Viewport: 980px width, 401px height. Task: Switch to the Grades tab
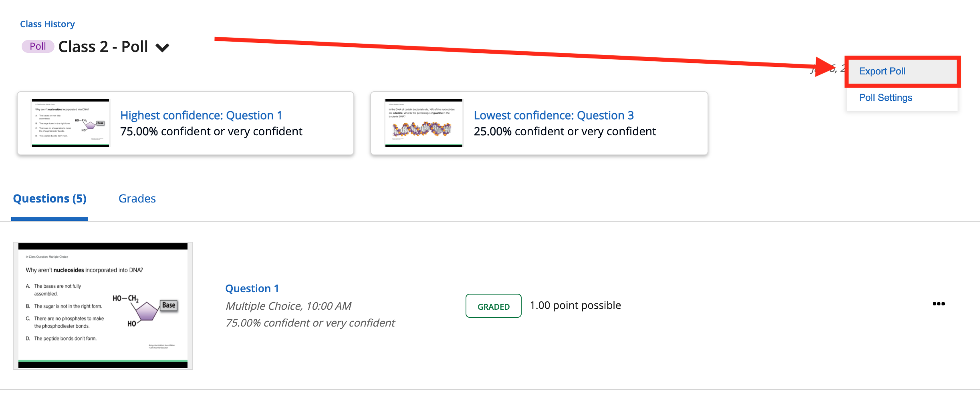pyautogui.click(x=137, y=198)
